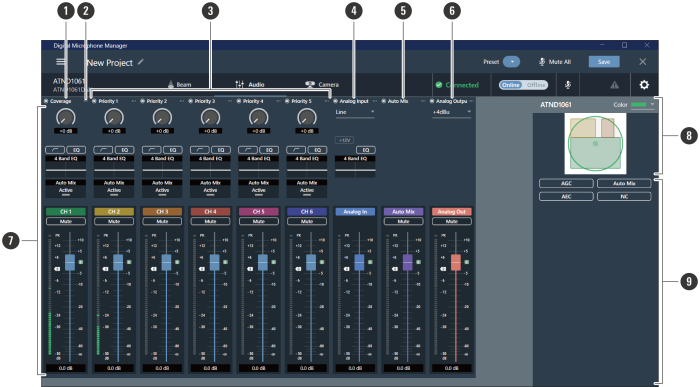Open the beam coverage map thumbnail

[596, 144]
